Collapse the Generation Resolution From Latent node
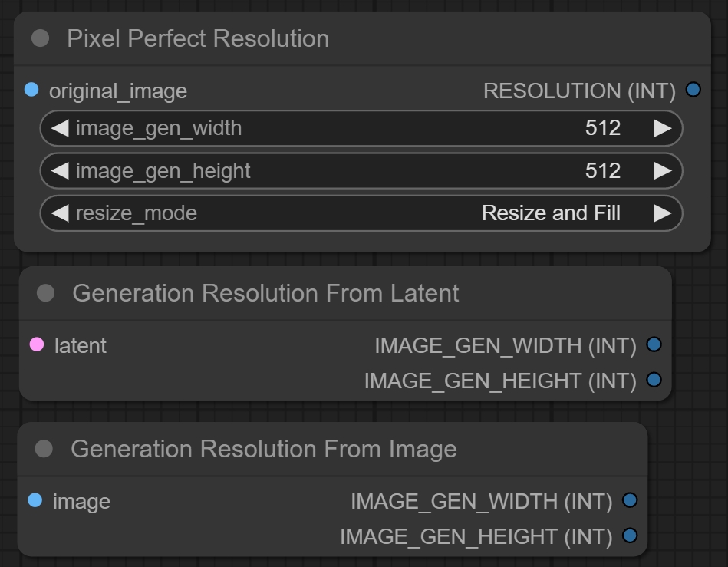The width and height of the screenshot is (728, 567). tap(46, 292)
